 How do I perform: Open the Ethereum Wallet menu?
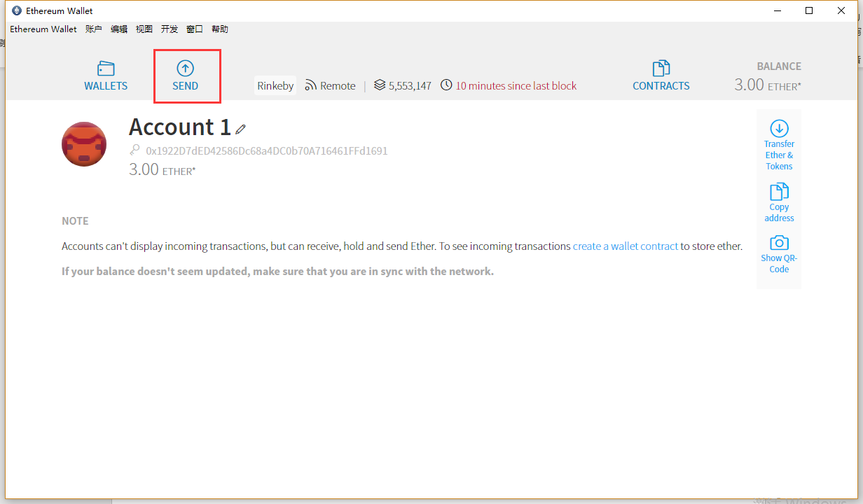43,29
